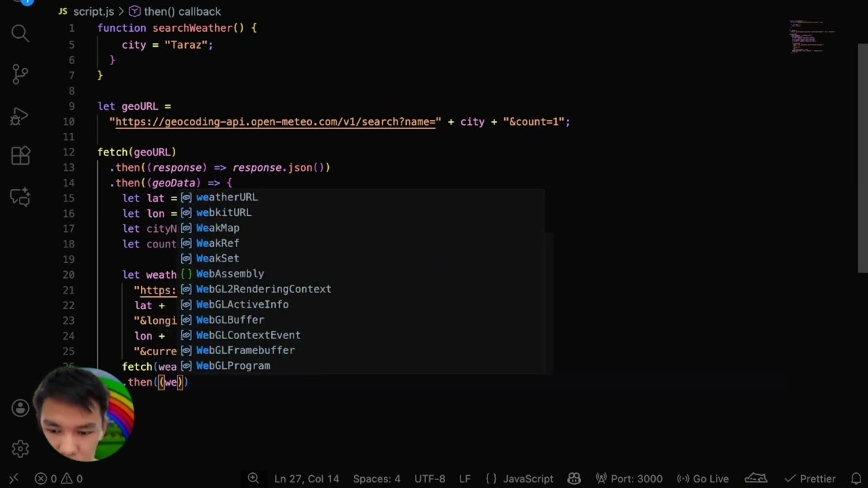
Task: Click 'response.json()' on line 13
Action: [281, 167]
